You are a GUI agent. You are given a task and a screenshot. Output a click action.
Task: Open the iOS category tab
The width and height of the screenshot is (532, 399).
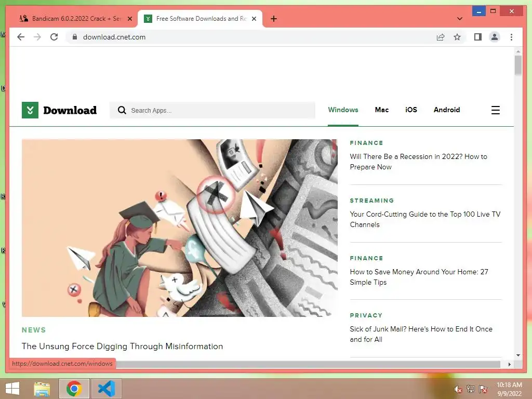click(411, 110)
